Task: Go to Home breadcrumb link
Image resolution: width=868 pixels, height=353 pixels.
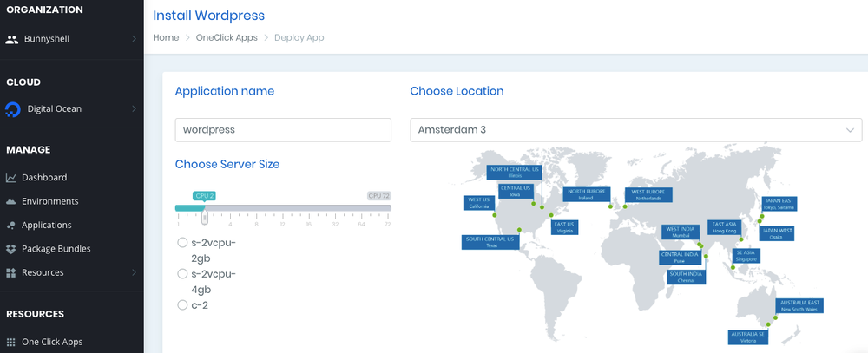Action: (x=166, y=37)
